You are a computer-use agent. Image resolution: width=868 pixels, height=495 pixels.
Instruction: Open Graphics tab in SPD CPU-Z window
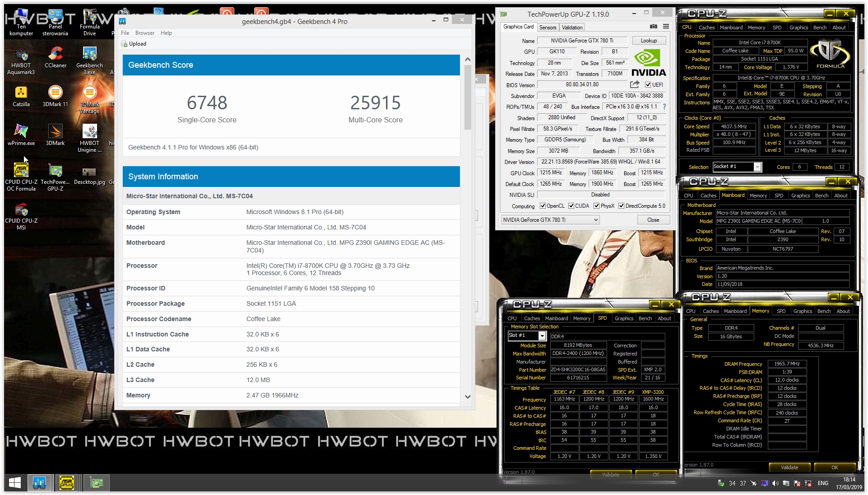624,318
